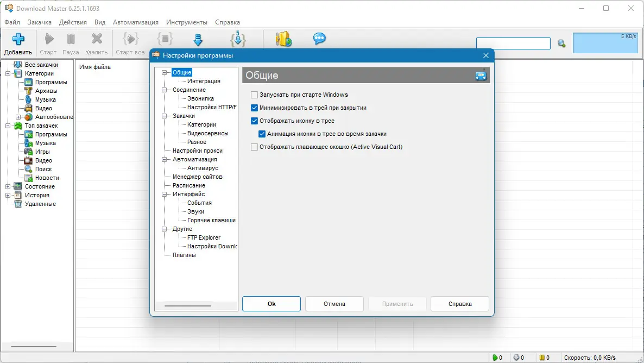The height and width of the screenshot is (363, 644).
Task: Enable floating Active Visual Cart window
Action: coord(254,147)
